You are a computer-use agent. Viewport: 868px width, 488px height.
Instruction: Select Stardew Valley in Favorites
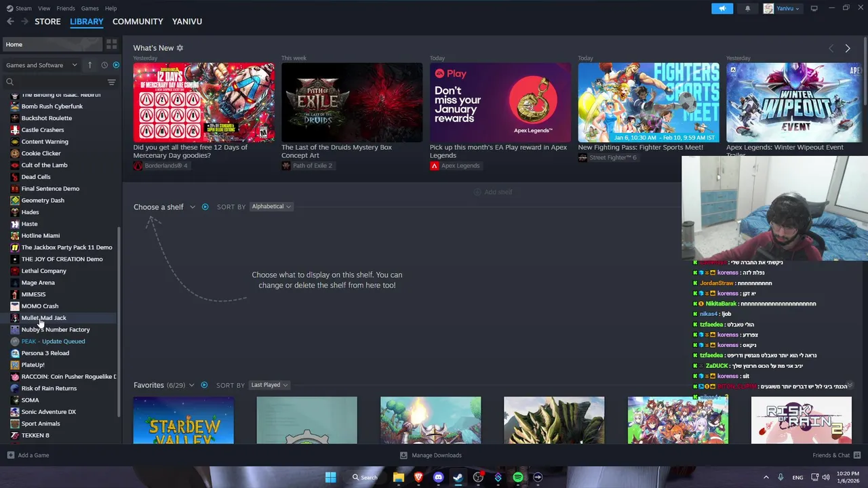184,420
